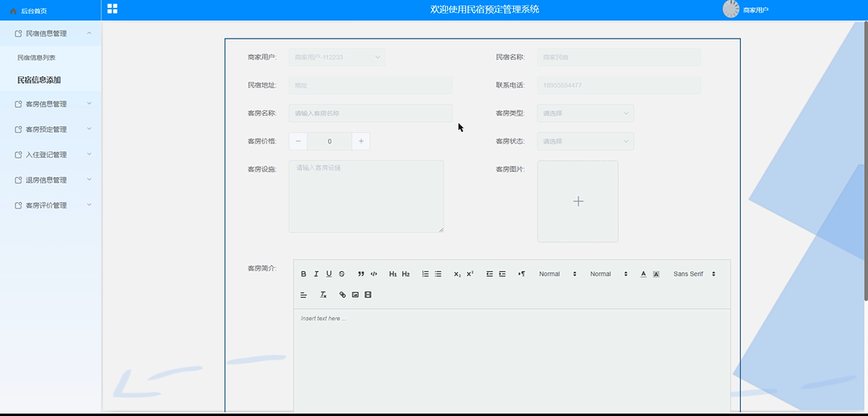
Task: Decrease the 客房价格 value
Action: [298, 142]
